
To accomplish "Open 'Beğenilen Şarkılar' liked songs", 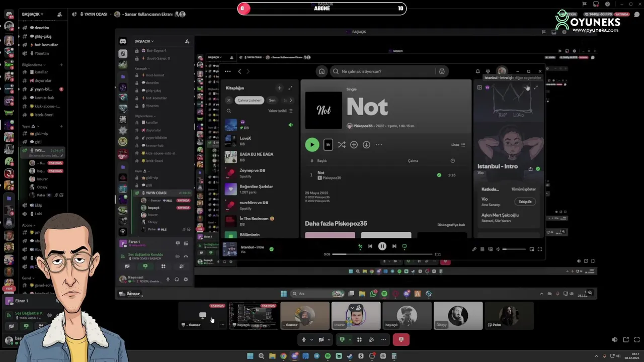I will tap(259, 189).
